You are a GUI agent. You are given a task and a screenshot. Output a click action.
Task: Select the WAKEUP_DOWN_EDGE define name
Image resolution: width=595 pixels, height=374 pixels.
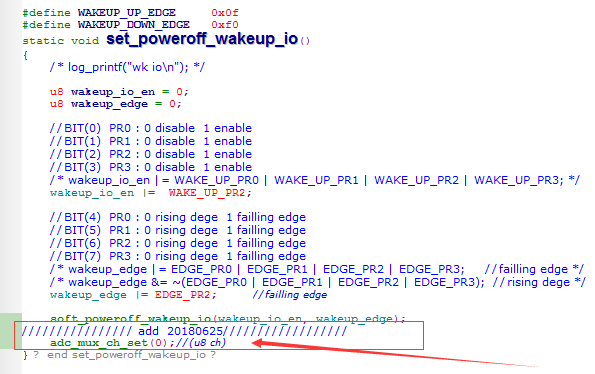click(134, 25)
